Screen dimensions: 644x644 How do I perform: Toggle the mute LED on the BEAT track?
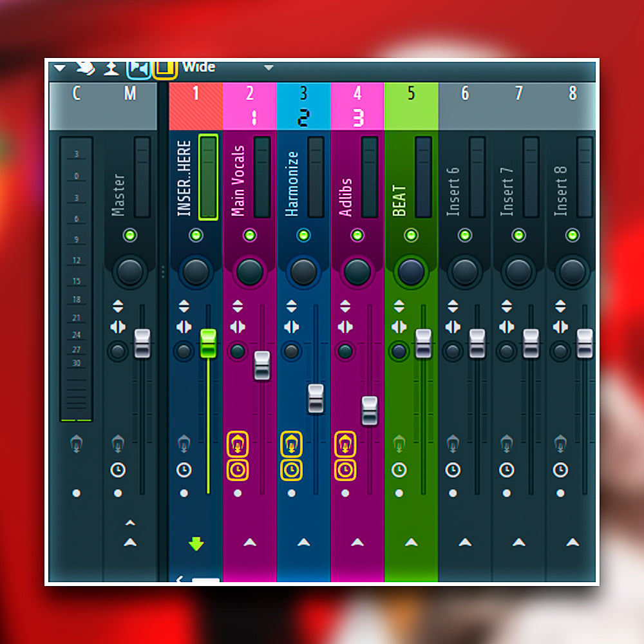tap(410, 235)
